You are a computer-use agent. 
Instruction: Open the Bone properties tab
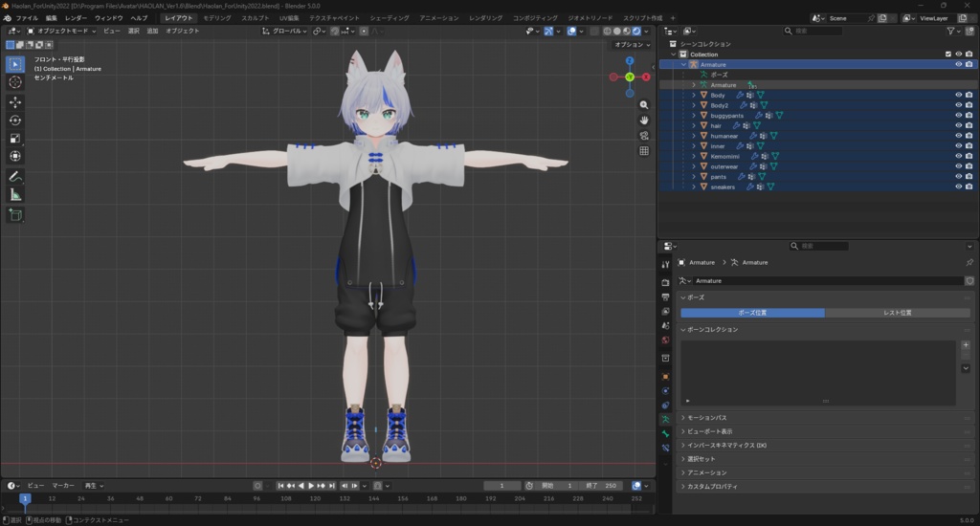[x=666, y=433]
